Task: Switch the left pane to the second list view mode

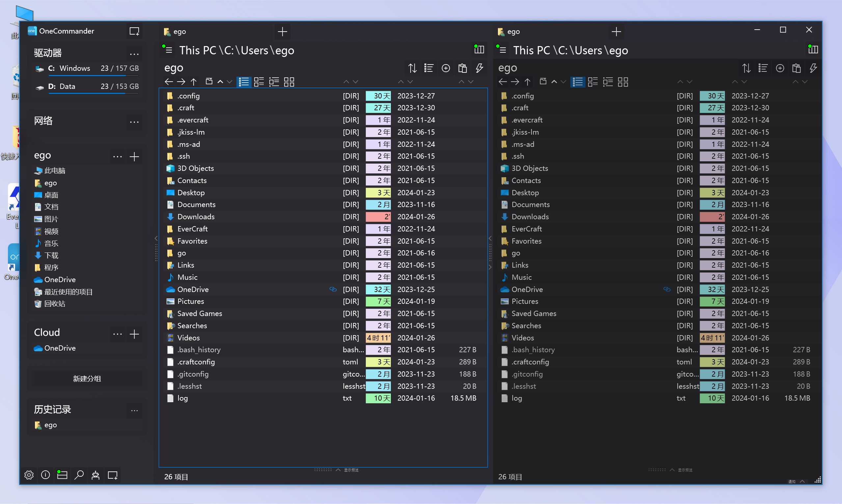Action: pos(259,82)
